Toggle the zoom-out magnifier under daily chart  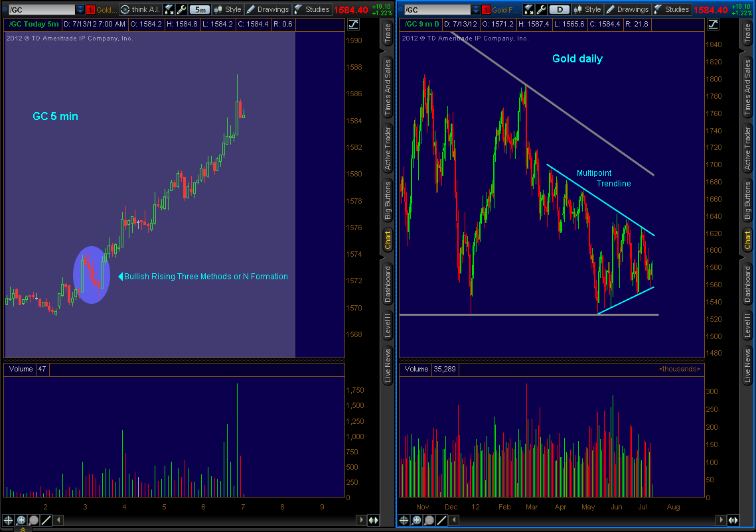428,520
